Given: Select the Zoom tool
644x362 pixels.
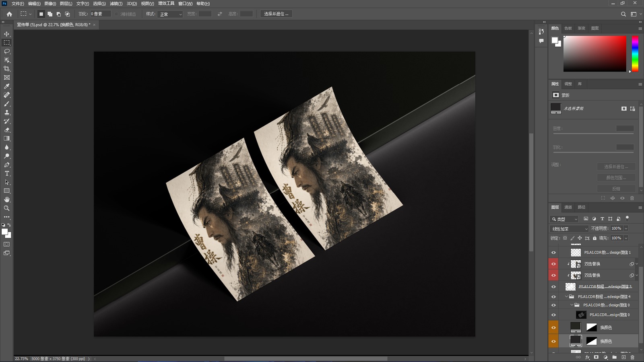Looking at the screenshot, I should click(x=7, y=208).
